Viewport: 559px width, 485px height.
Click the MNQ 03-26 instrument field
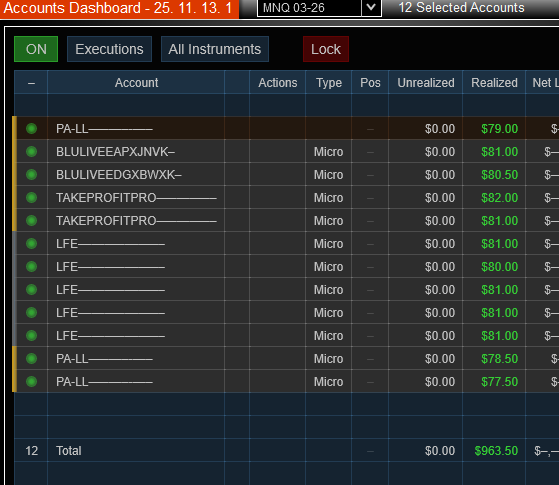pyautogui.click(x=309, y=8)
